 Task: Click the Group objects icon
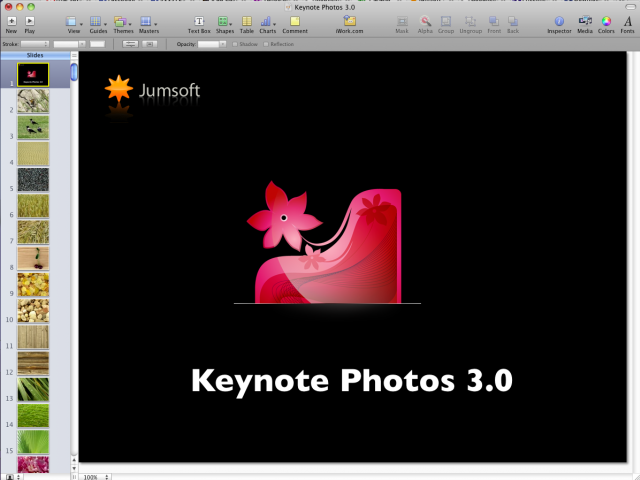click(x=446, y=21)
